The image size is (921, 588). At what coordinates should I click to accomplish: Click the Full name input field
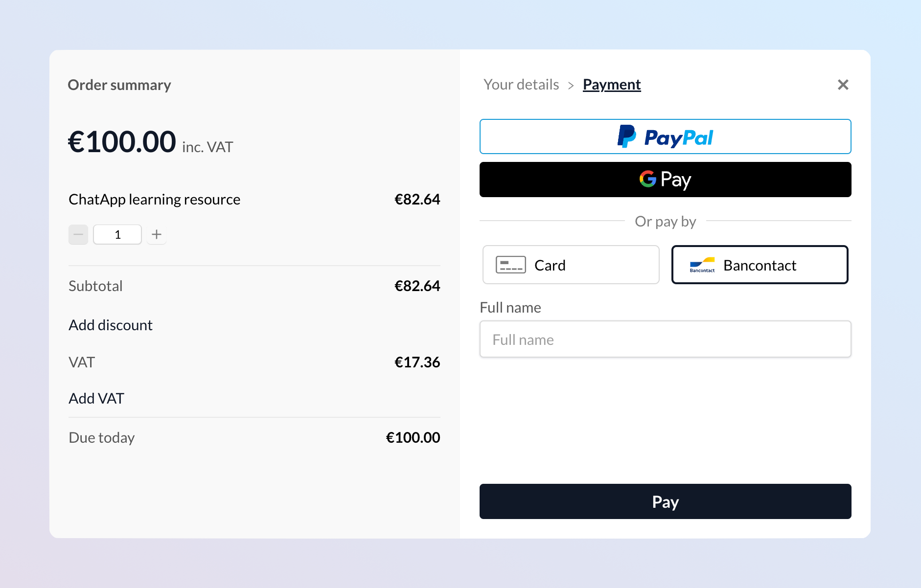pyautogui.click(x=665, y=339)
